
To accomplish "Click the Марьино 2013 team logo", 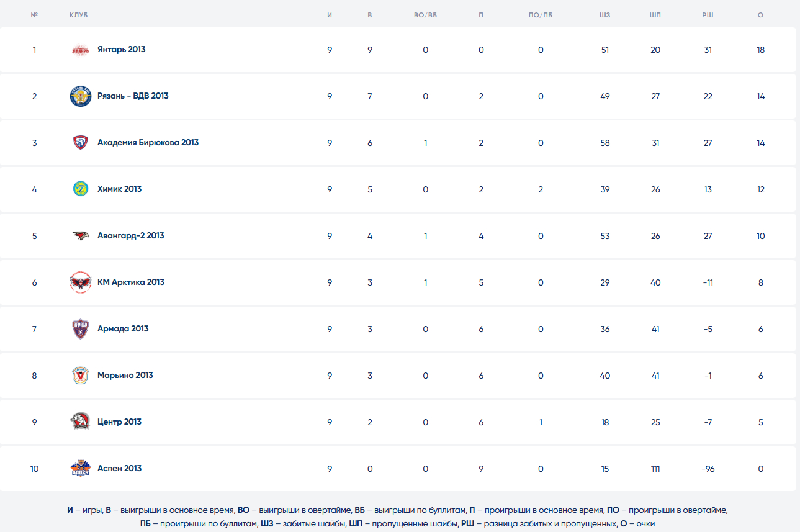I will (x=81, y=376).
